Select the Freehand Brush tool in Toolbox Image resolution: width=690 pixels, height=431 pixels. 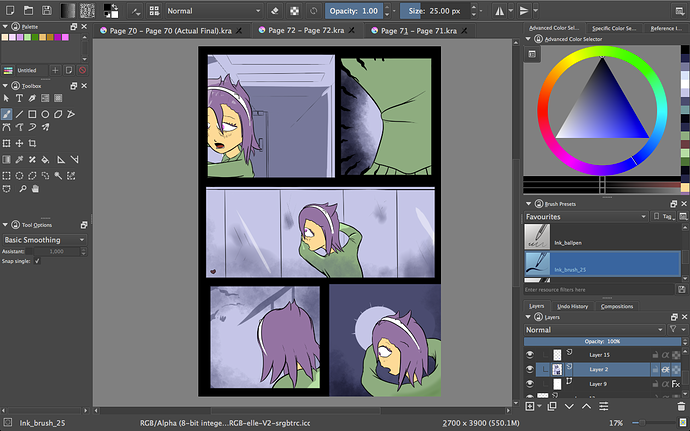[x=8, y=115]
